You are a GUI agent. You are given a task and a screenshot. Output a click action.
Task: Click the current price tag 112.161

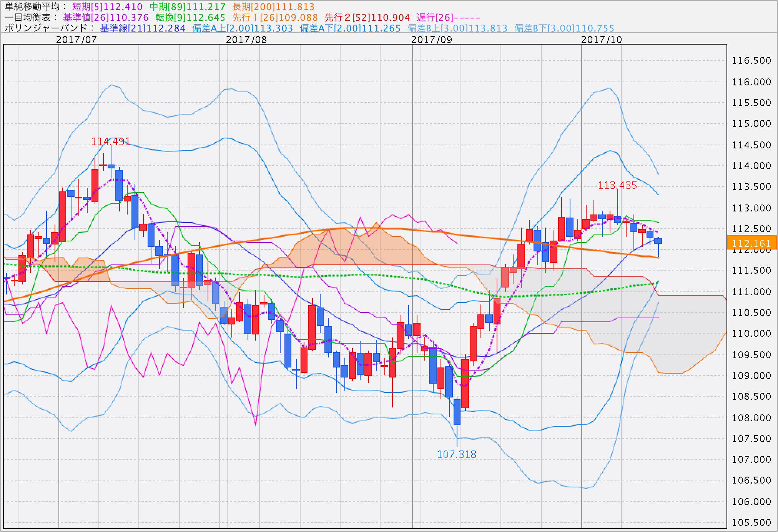[752, 243]
